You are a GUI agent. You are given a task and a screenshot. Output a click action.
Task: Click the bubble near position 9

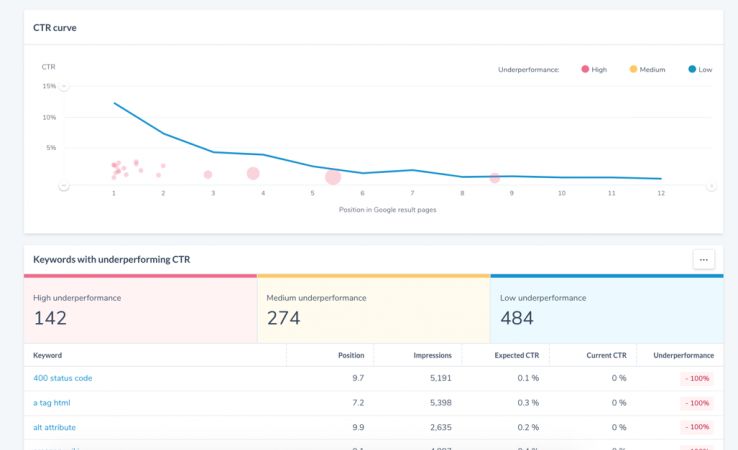[494, 178]
